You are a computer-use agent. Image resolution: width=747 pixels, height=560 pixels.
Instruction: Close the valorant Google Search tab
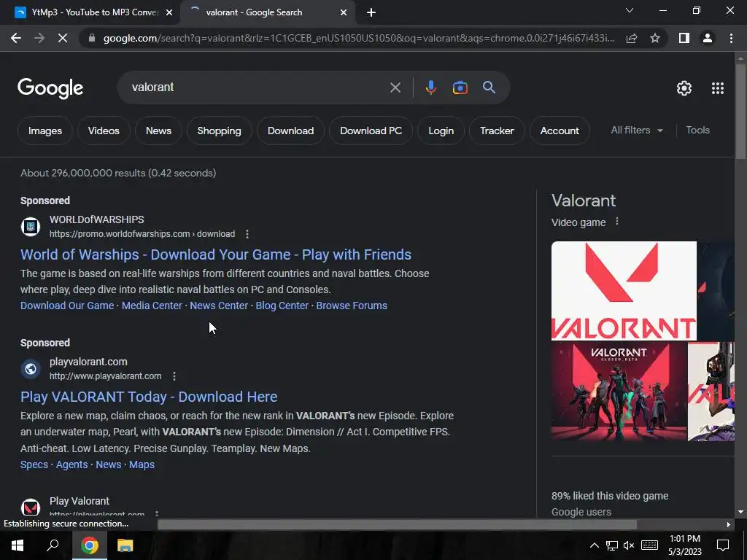click(x=344, y=13)
